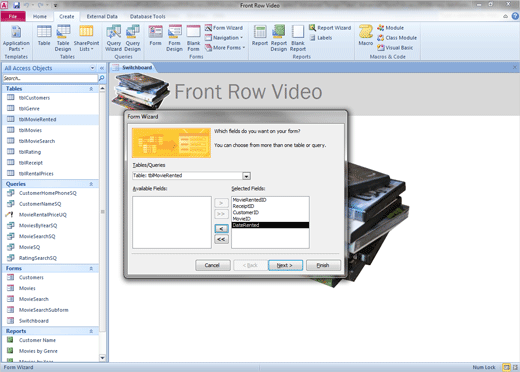Focus the navigation pane Search box

[x=50, y=78]
